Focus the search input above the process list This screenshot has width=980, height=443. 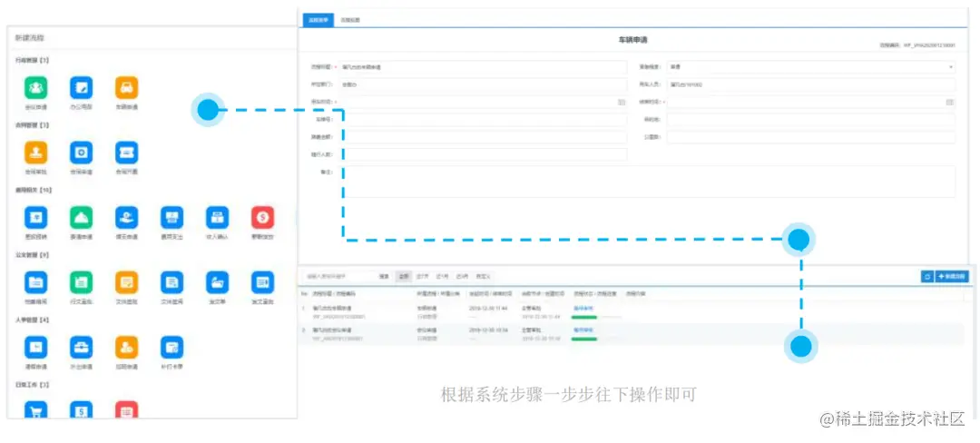(338, 276)
